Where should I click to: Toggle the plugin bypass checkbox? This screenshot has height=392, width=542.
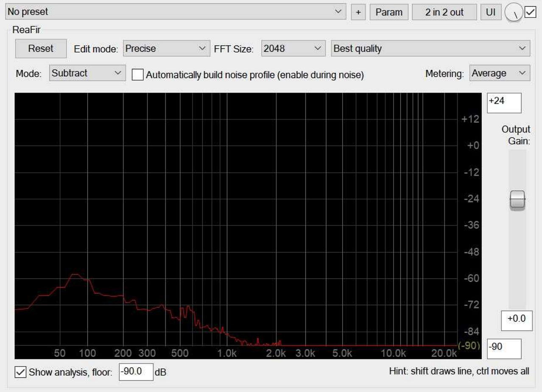pyautogui.click(x=531, y=12)
